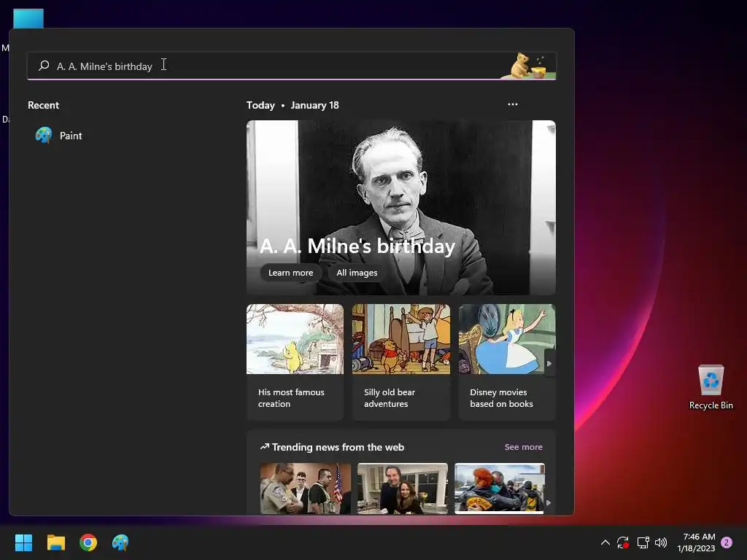
Task: Open the news thumbnail with smiling couple
Action: tap(403, 489)
